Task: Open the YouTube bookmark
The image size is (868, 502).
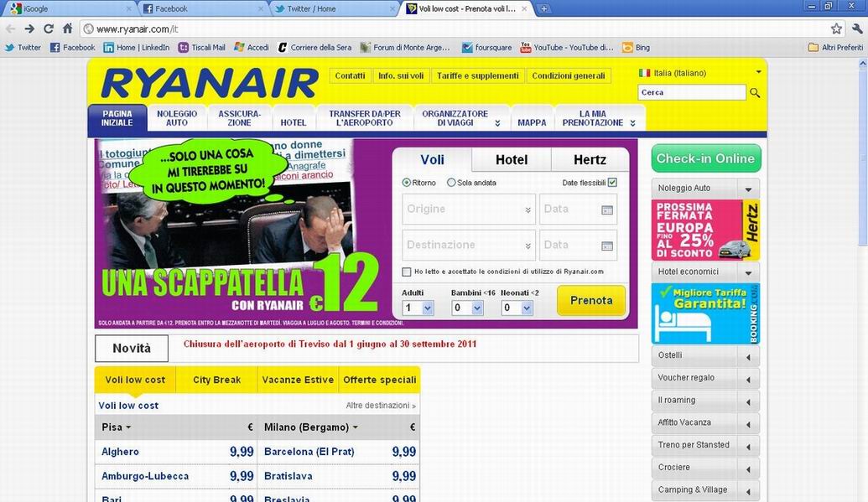Action: 567,48
